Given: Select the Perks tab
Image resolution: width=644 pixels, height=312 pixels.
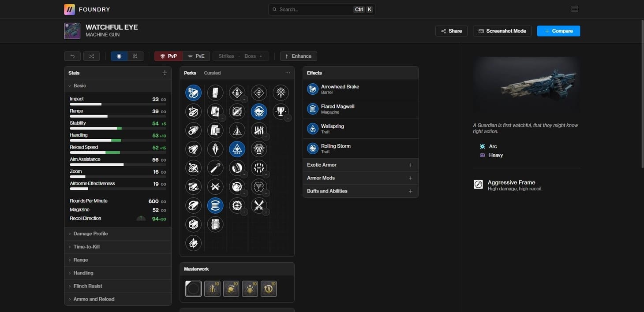Looking at the screenshot, I should (190, 73).
